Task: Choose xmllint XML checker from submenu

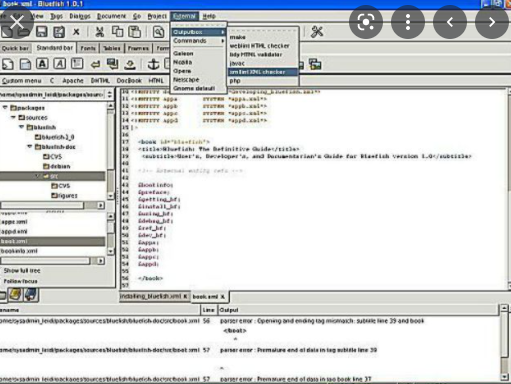Action: [263, 72]
